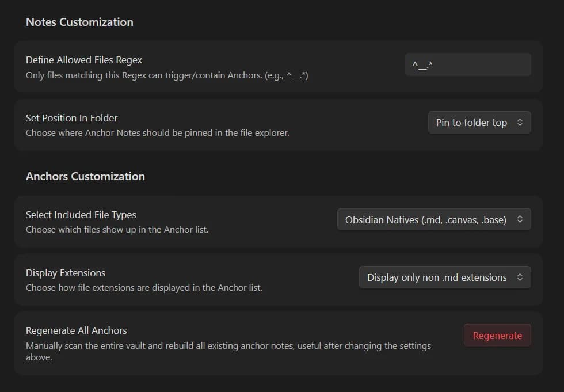Click the description 'Choose where Anchor Notes should be pinned'

(x=158, y=133)
